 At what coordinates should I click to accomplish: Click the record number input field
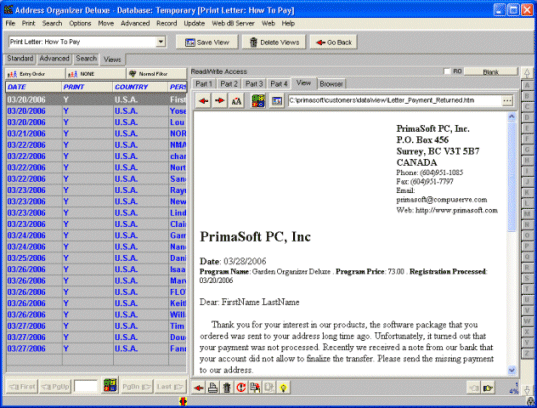pyautogui.click(x=86, y=386)
